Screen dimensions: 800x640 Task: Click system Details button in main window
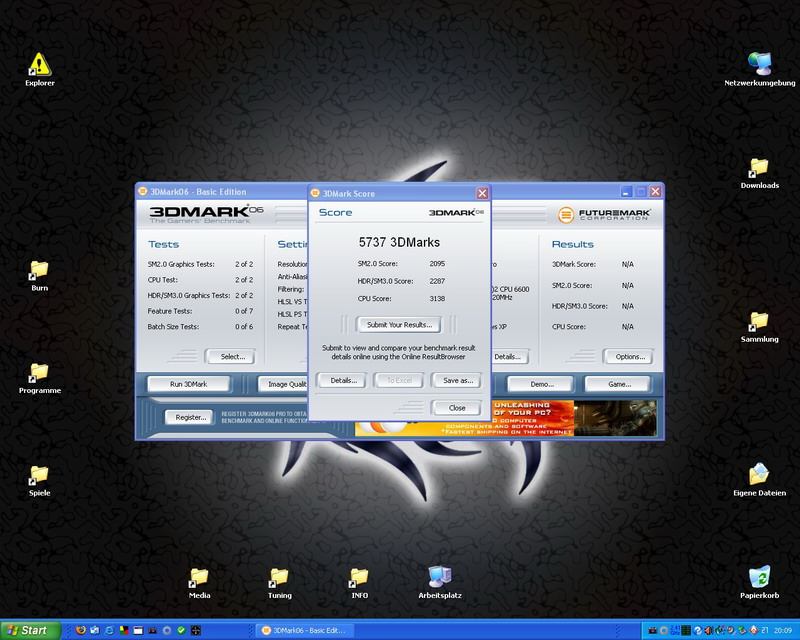pos(509,357)
